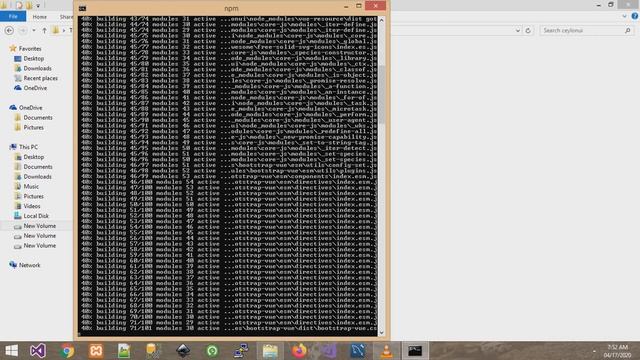Open the green picture taskbar icon
The height and width of the screenshot is (360, 640).
coord(124,351)
